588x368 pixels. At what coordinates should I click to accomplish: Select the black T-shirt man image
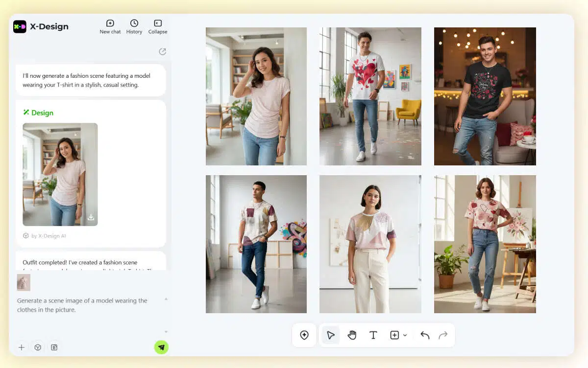[x=485, y=96]
